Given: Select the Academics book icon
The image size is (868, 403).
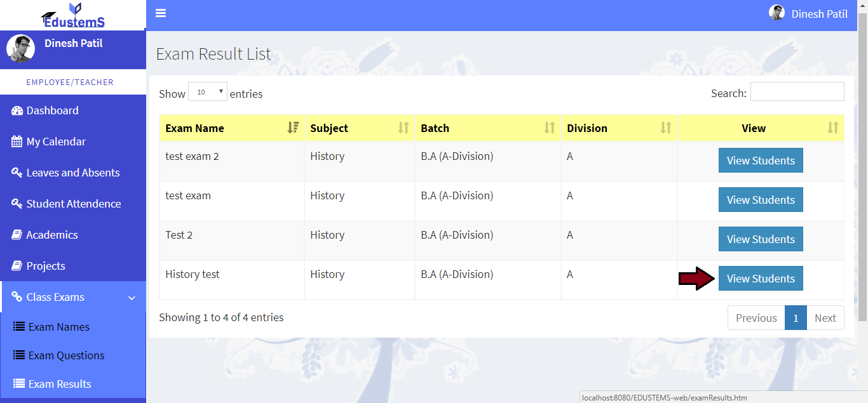Looking at the screenshot, I should [x=16, y=234].
